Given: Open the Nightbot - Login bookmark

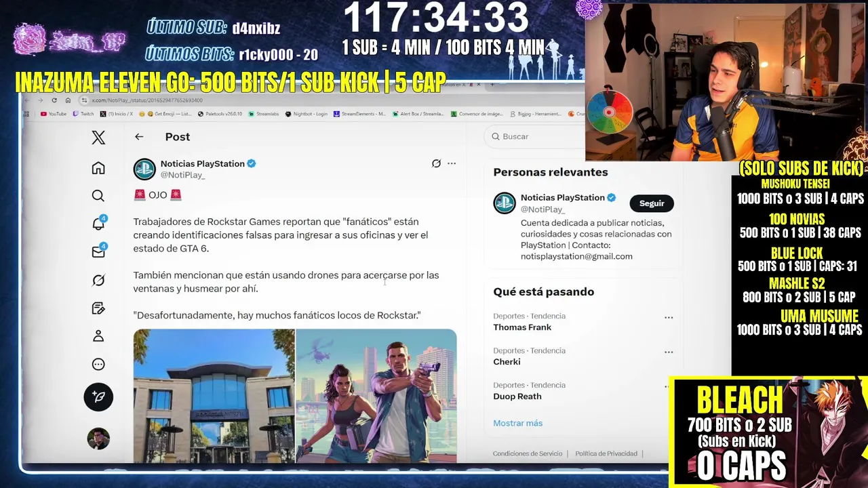Looking at the screenshot, I should [307, 114].
